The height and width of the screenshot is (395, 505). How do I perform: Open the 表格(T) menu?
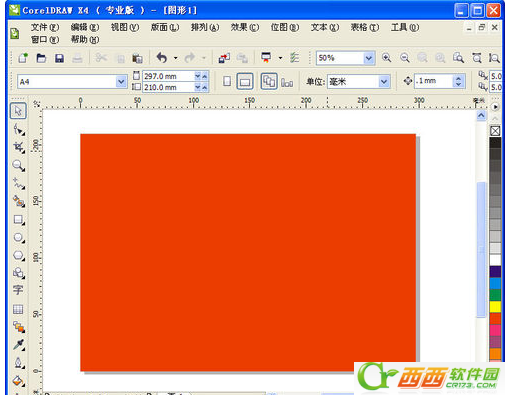point(365,27)
